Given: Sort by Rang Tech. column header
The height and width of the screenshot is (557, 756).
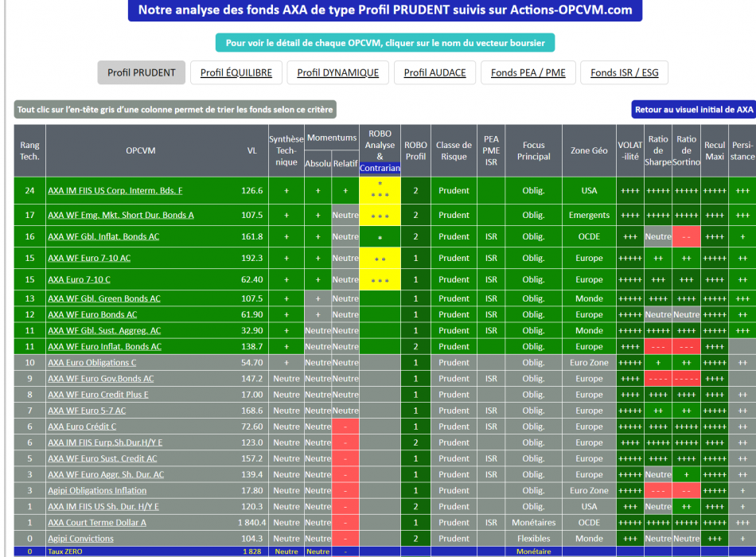Looking at the screenshot, I should point(30,150).
